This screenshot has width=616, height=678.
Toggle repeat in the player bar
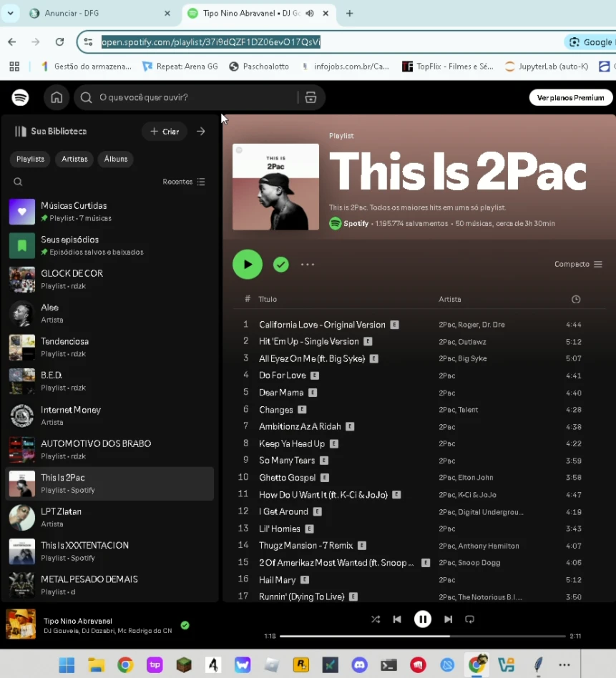[470, 619]
